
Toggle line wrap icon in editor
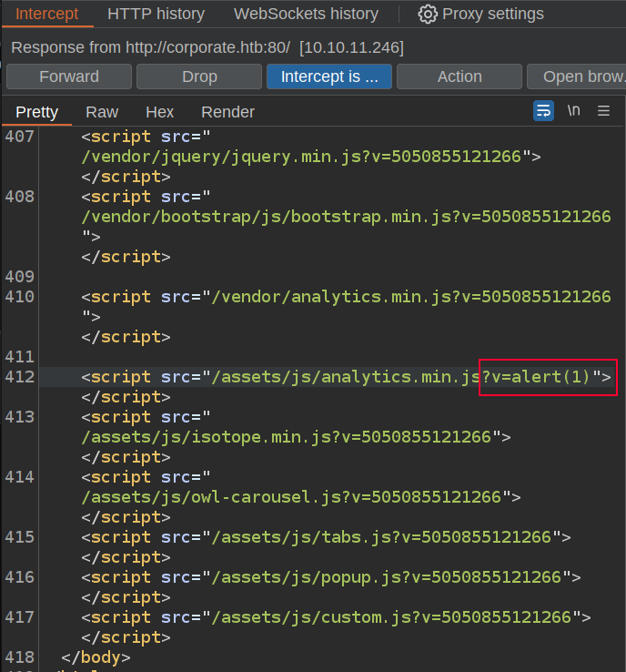tap(543, 111)
